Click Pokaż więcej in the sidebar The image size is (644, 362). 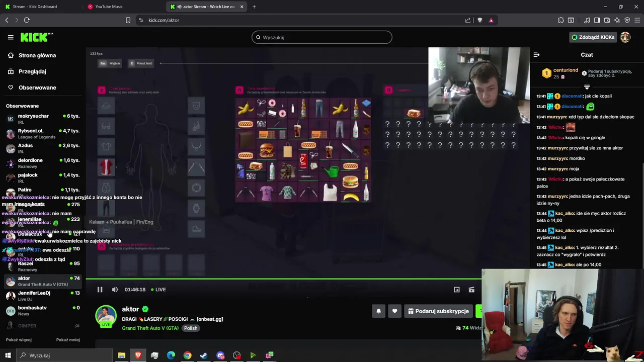click(19, 340)
